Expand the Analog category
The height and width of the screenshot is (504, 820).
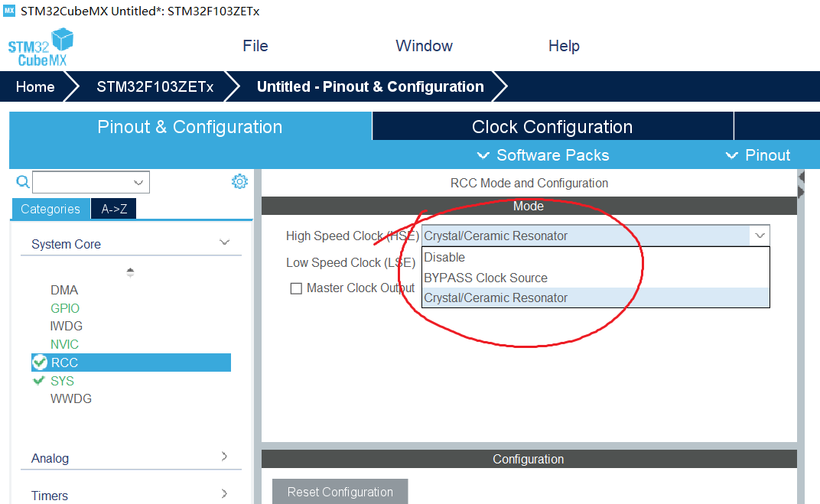[224, 457]
